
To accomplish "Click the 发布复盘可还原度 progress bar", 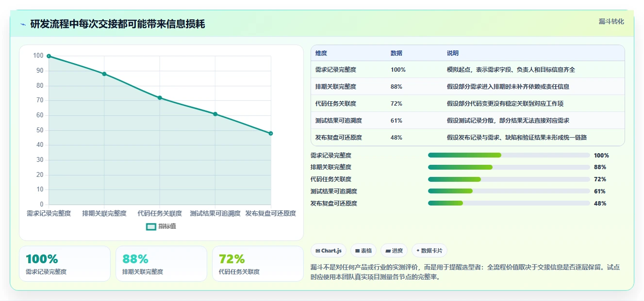I will click(x=509, y=204).
